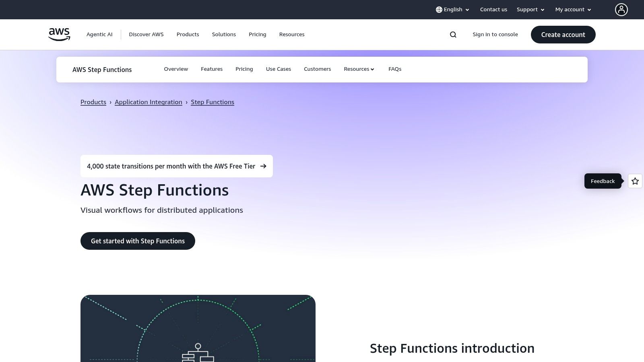Click the globe language icon
Image resolution: width=644 pixels, height=362 pixels.
tap(439, 10)
